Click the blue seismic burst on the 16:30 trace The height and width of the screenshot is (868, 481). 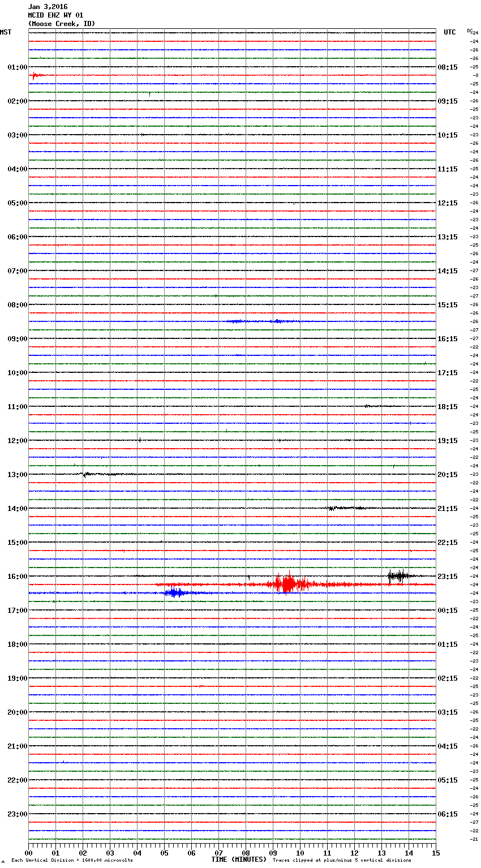pos(176,592)
